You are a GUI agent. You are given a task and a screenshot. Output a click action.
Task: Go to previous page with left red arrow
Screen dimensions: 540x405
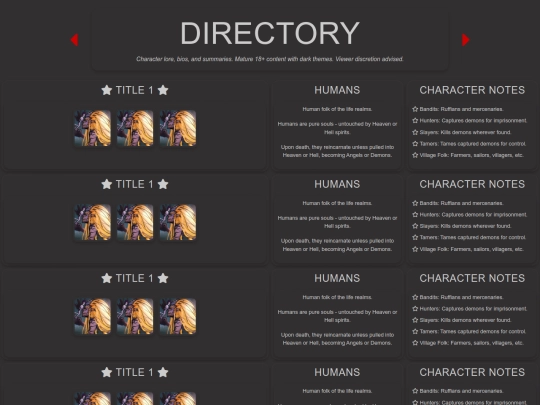[74, 40]
